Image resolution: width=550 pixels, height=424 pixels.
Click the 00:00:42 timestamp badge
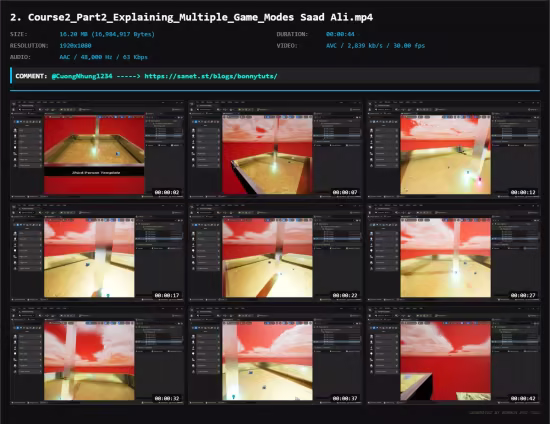[523, 398]
